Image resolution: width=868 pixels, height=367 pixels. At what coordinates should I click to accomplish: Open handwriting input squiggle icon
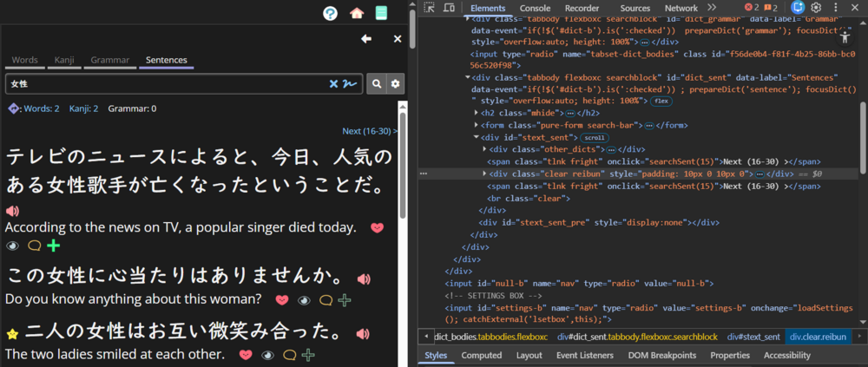[x=350, y=83]
